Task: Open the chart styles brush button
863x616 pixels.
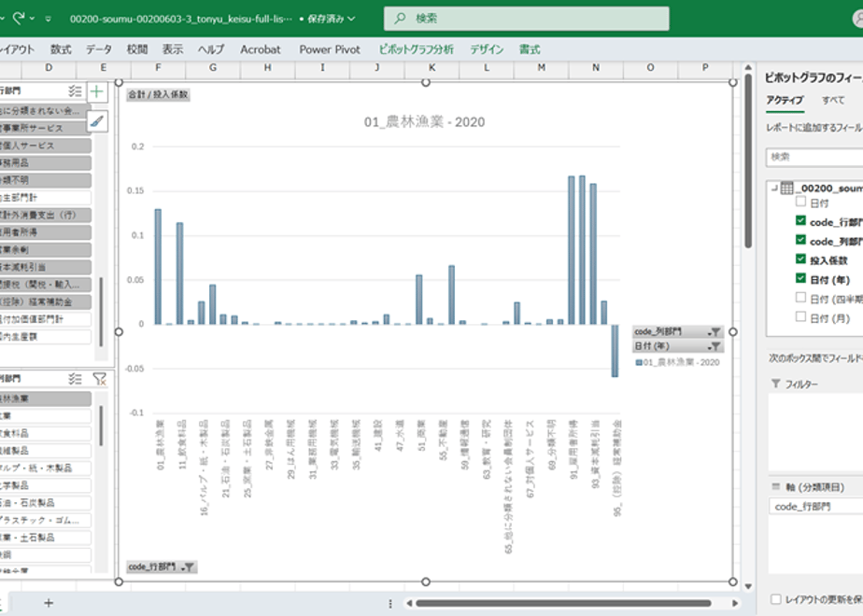Action: pos(97,121)
